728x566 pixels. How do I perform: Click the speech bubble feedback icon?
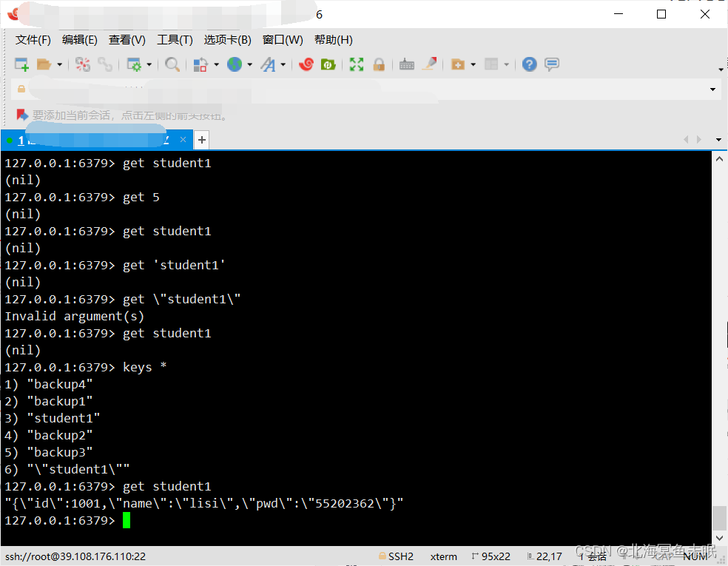[x=552, y=64]
